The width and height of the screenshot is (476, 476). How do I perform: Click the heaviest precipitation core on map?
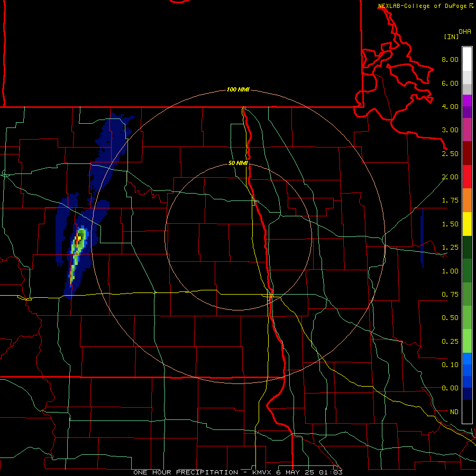tap(78, 240)
